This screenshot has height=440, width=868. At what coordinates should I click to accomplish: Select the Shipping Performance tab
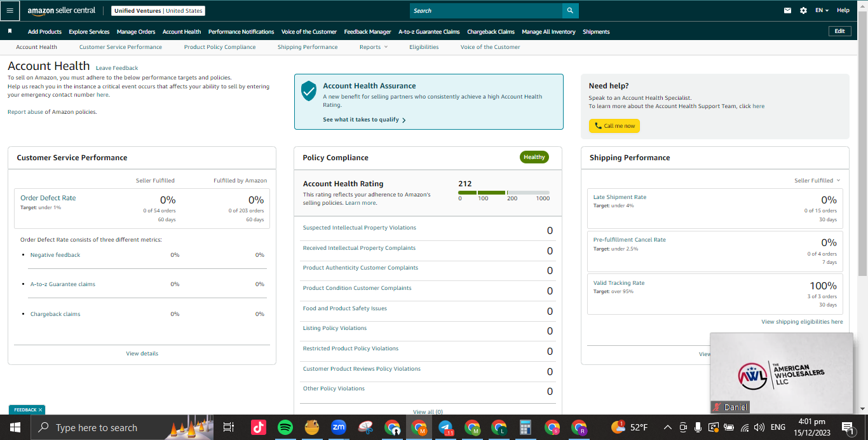tap(308, 47)
